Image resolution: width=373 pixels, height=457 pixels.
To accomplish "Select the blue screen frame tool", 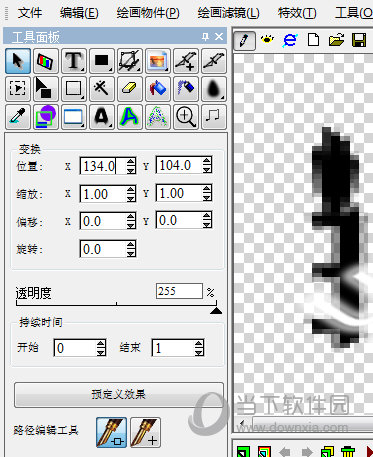I will pos(74,117).
